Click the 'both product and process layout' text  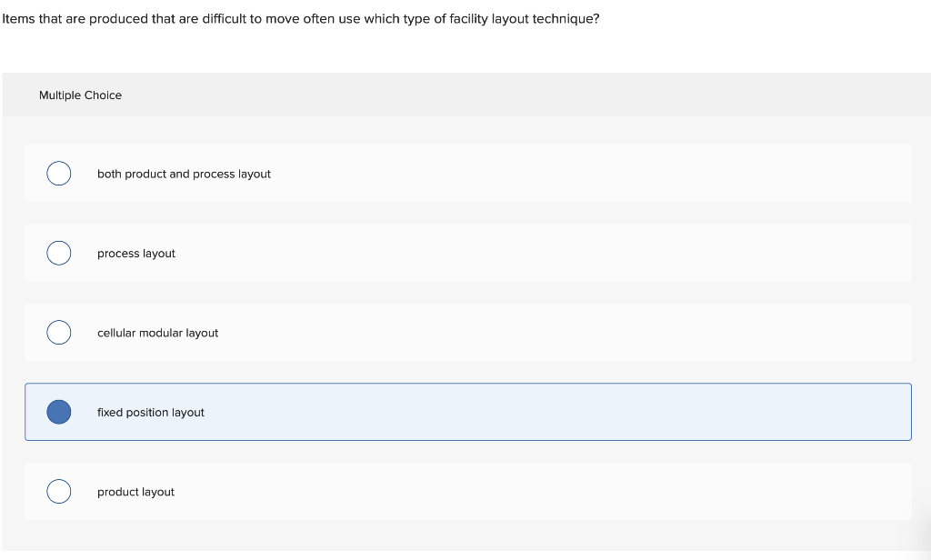coord(184,174)
